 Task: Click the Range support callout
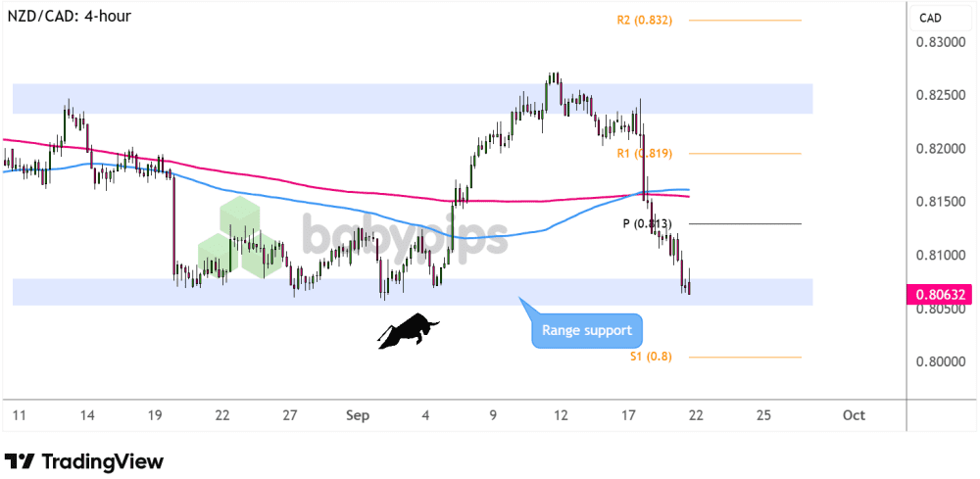(x=587, y=330)
